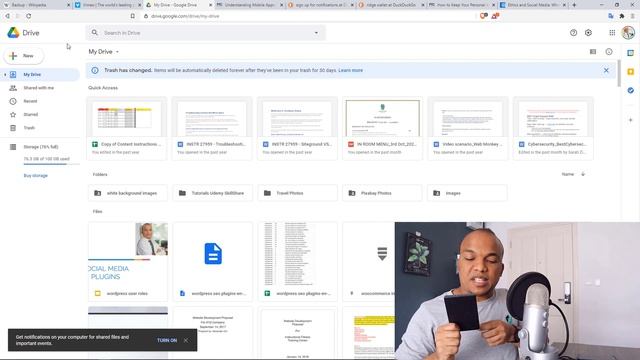
Task: Switch to the DuckDuckGo ridge wallet tab
Action: 391,5
